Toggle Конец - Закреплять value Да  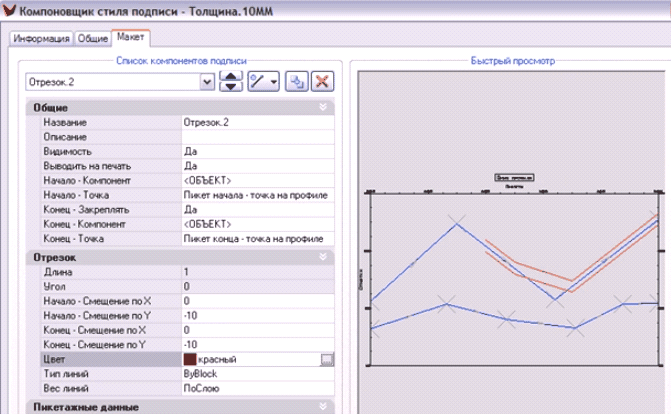[x=254, y=210]
